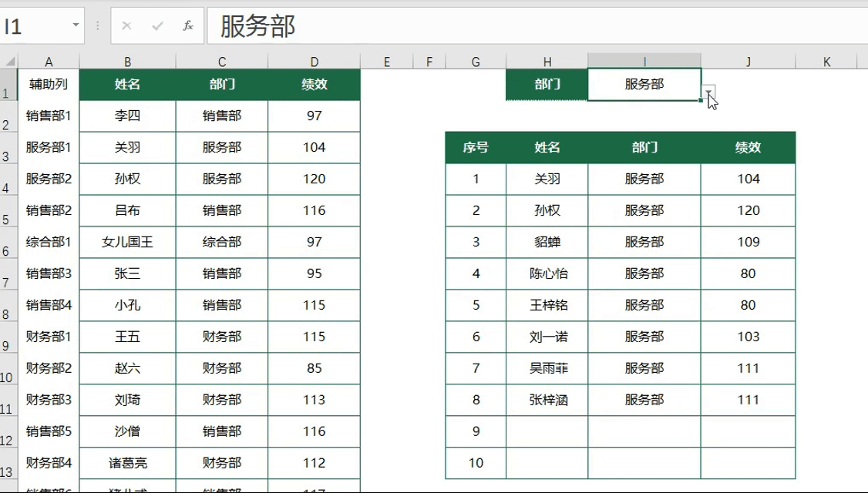Select column J header
Viewport: 868px width, 493px height.
coord(749,62)
